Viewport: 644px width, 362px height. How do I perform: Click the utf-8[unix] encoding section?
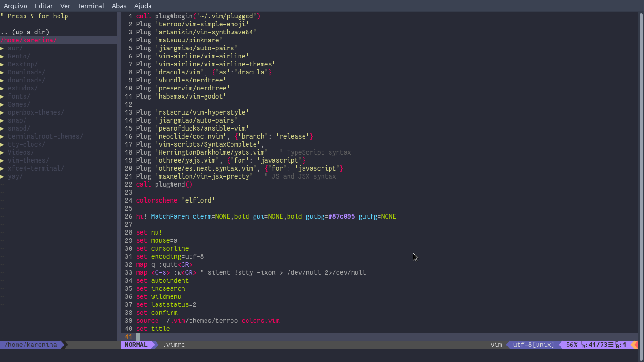(534, 345)
